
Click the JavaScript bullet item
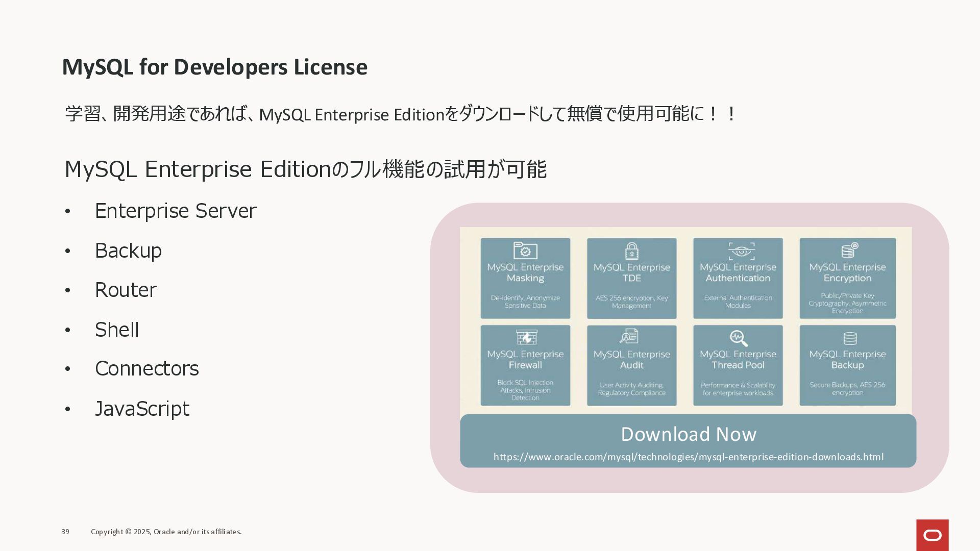pyautogui.click(x=142, y=409)
